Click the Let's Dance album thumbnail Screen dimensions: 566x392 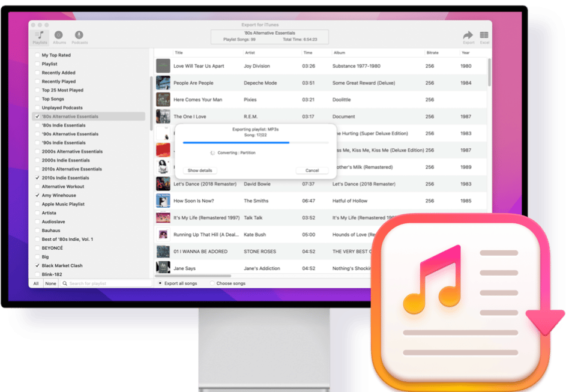[163, 184]
